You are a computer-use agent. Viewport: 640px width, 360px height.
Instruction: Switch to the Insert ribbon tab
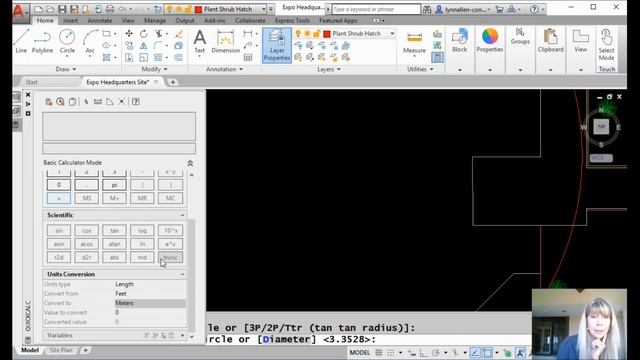pos(70,20)
